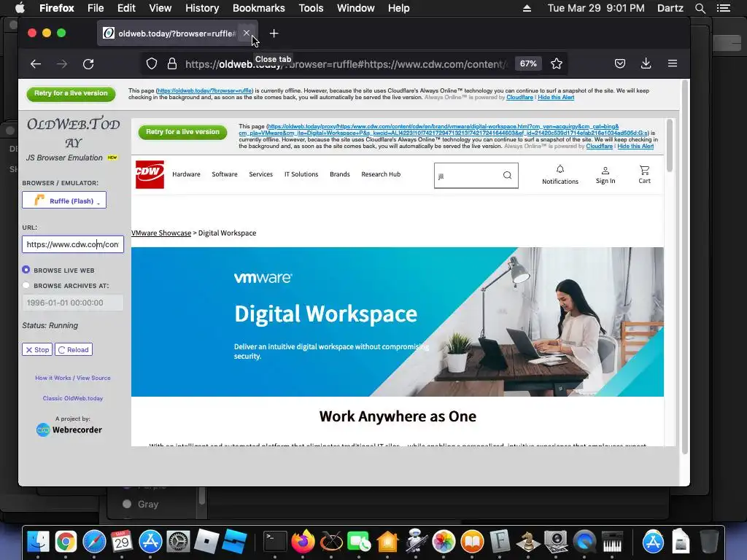The image size is (747, 560).
Task: Open the Pocket save icon
Action: (620, 64)
